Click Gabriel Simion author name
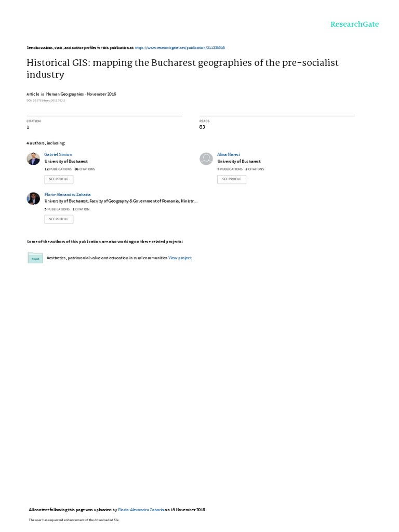The width and height of the screenshot is (399, 532). pos(58,154)
